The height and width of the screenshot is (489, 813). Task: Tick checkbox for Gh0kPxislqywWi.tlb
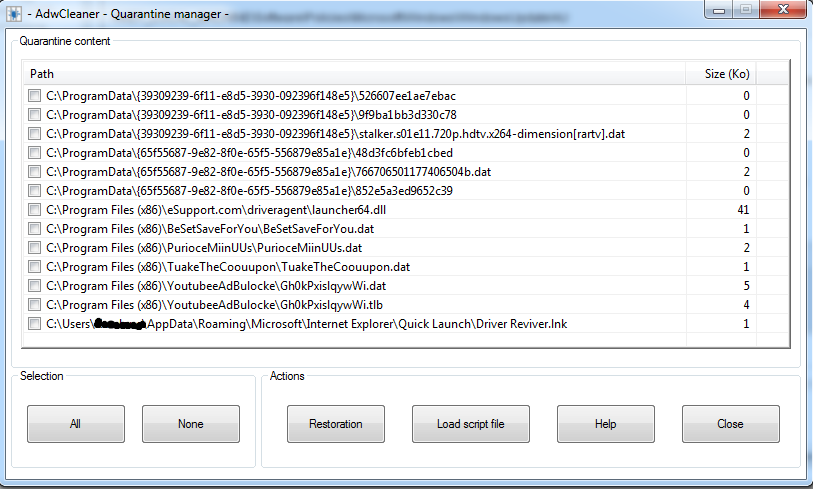(x=34, y=305)
